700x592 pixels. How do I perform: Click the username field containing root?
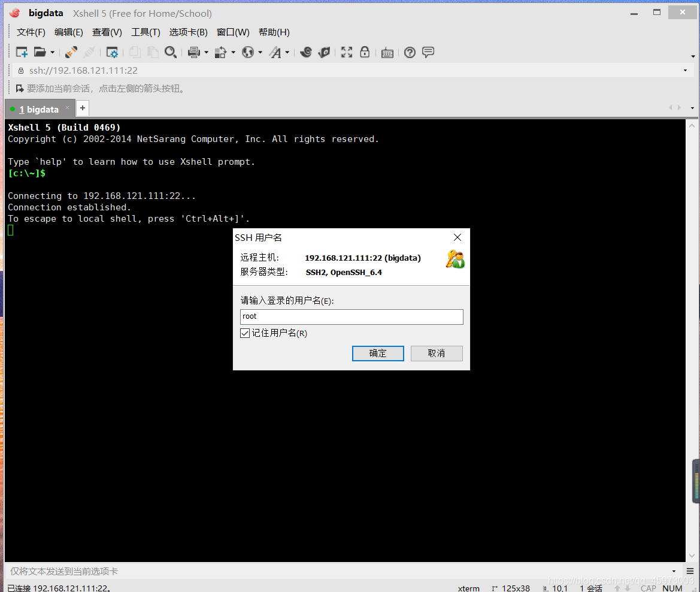click(351, 317)
